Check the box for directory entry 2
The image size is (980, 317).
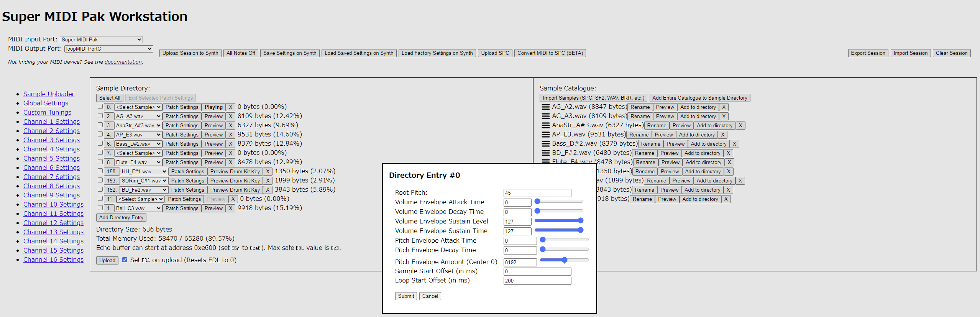click(x=100, y=116)
